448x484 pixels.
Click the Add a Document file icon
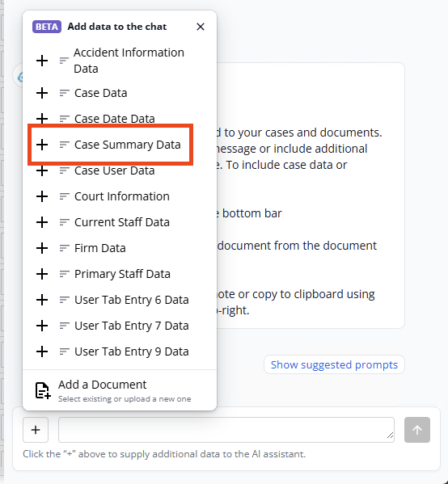click(x=43, y=390)
